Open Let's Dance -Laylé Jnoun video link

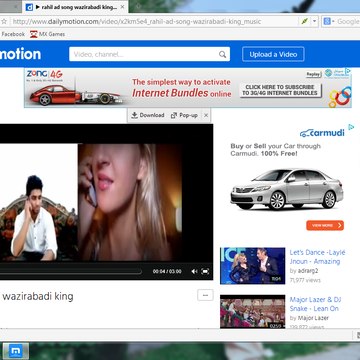(x=317, y=257)
